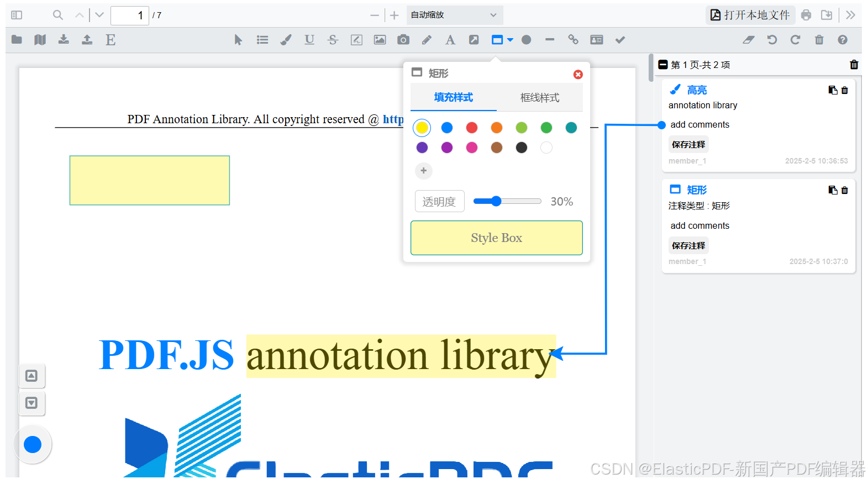Screen dimensions: 868x484
Task: Select the eraser tool
Action: pyautogui.click(x=749, y=40)
